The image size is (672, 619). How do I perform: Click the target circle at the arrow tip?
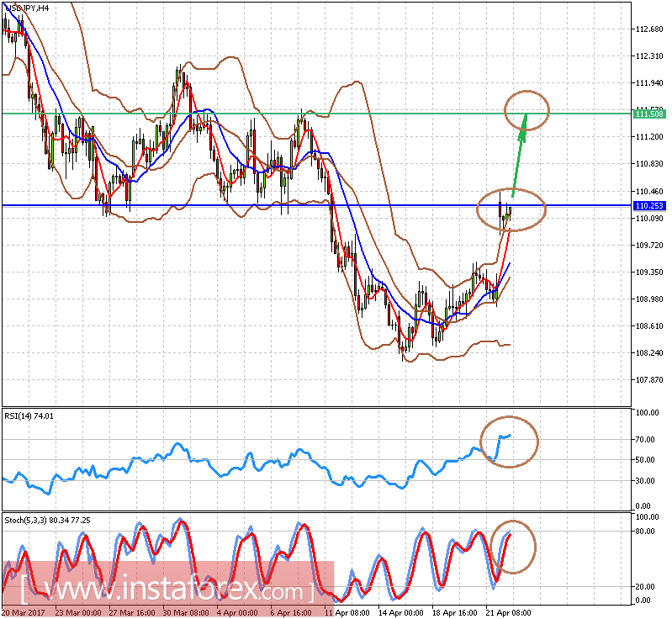(x=526, y=108)
